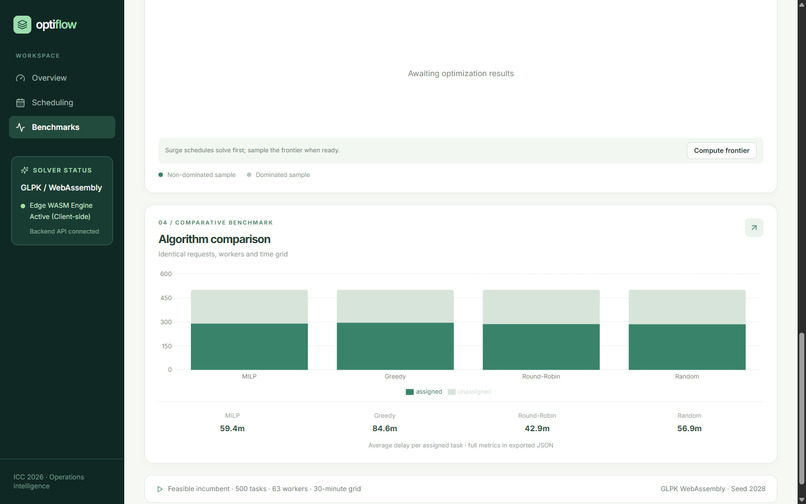Screen dimensions: 806x504
Task: Click the assigned color swatch in legend
Action: point(410,392)
